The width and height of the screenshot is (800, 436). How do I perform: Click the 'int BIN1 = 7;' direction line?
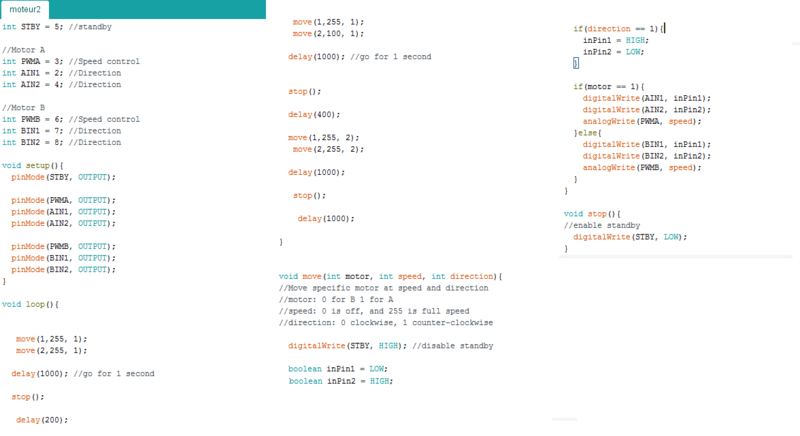61,131
